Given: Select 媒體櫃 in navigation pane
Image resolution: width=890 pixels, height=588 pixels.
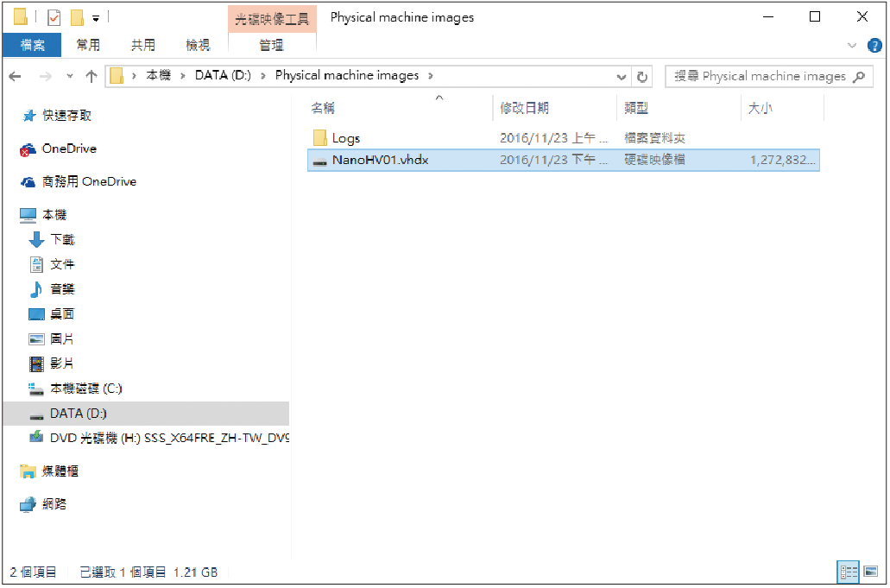Looking at the screenshot, I should point(60,471).
